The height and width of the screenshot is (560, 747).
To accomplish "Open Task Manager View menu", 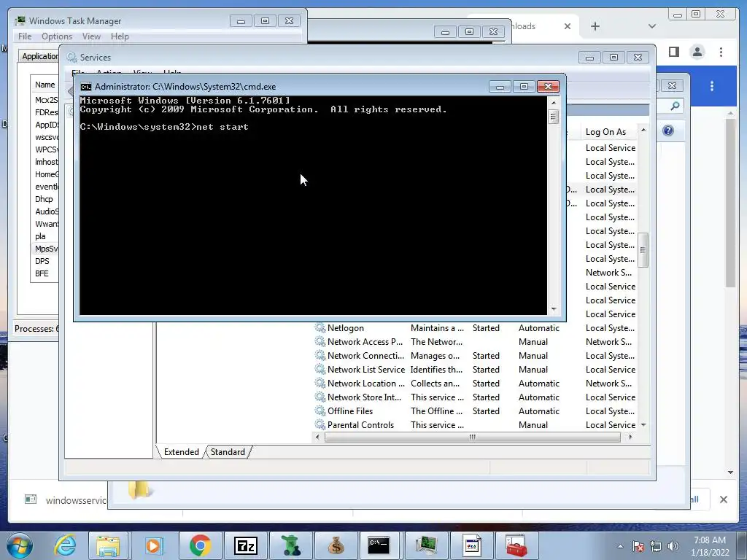I will 91,36.
